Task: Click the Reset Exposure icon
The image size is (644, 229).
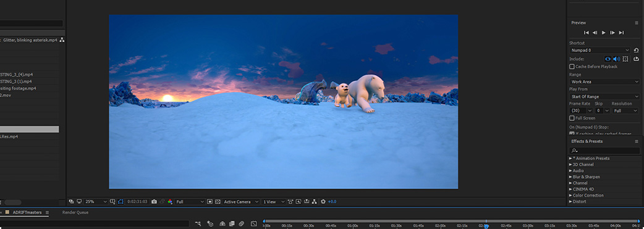Action: 323,201
